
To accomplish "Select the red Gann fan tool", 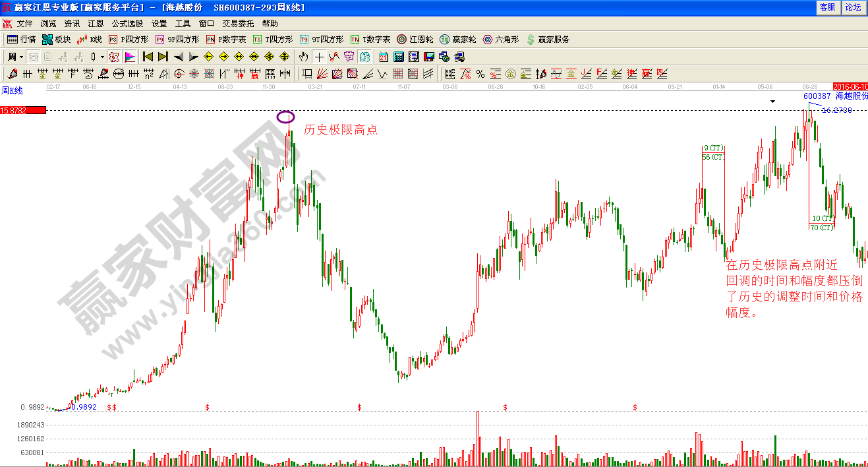I will (322, 73).
